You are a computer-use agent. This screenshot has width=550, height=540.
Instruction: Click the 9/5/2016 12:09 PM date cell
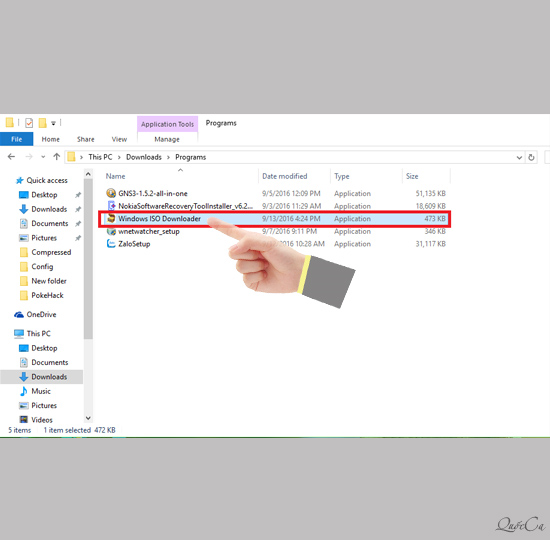point(291,193)
